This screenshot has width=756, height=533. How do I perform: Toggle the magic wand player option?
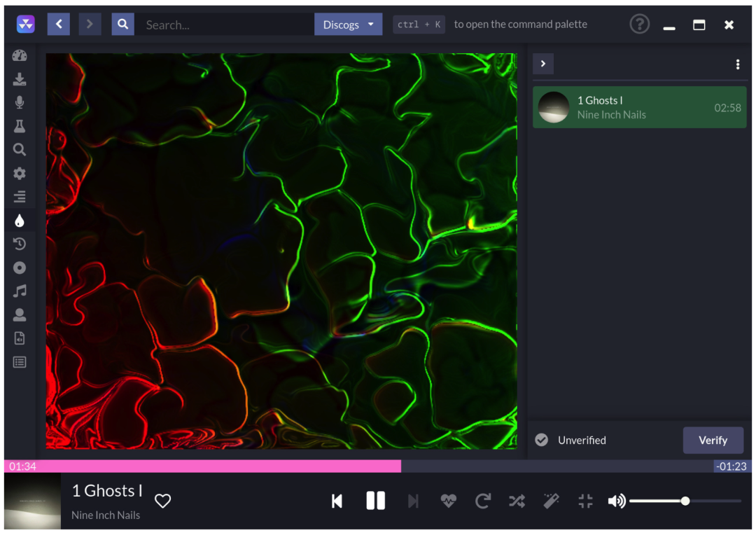click(551, 501)
